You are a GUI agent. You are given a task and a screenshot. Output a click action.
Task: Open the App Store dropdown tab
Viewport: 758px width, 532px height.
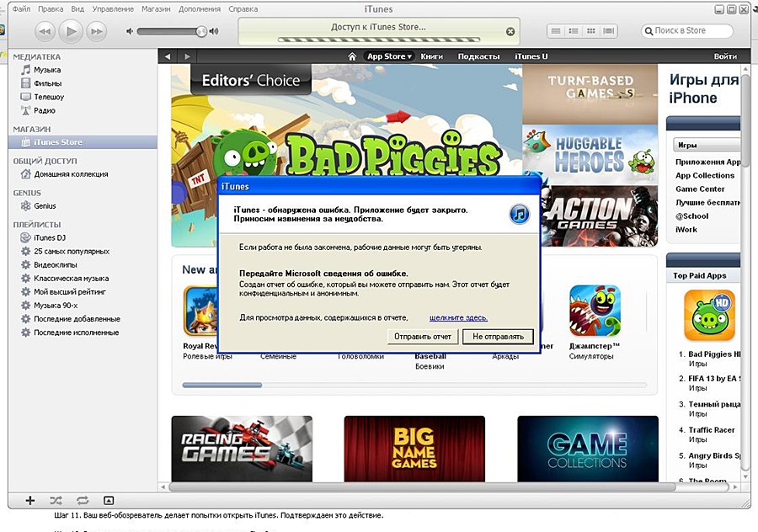coord(389,56)
